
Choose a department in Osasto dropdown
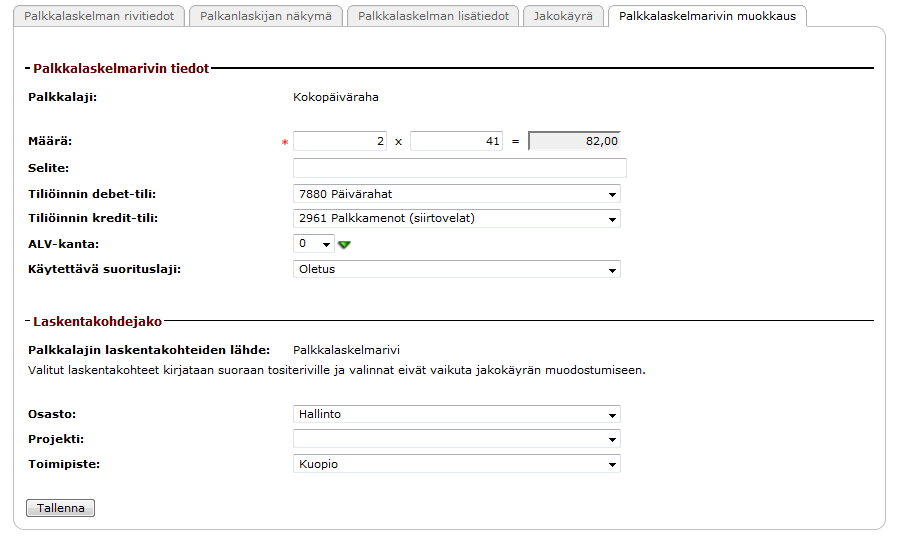tap(456, 414)
